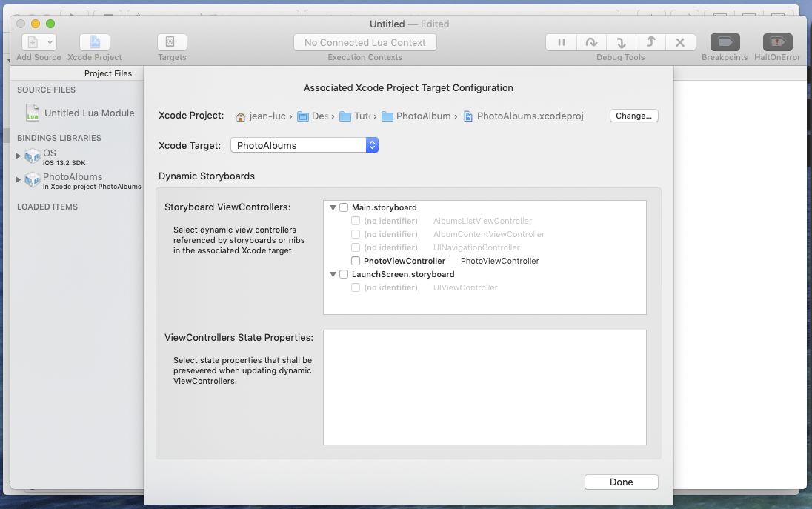Pause execution with the debug pause icon
The image size is (812, 509).
click(562, 42)
